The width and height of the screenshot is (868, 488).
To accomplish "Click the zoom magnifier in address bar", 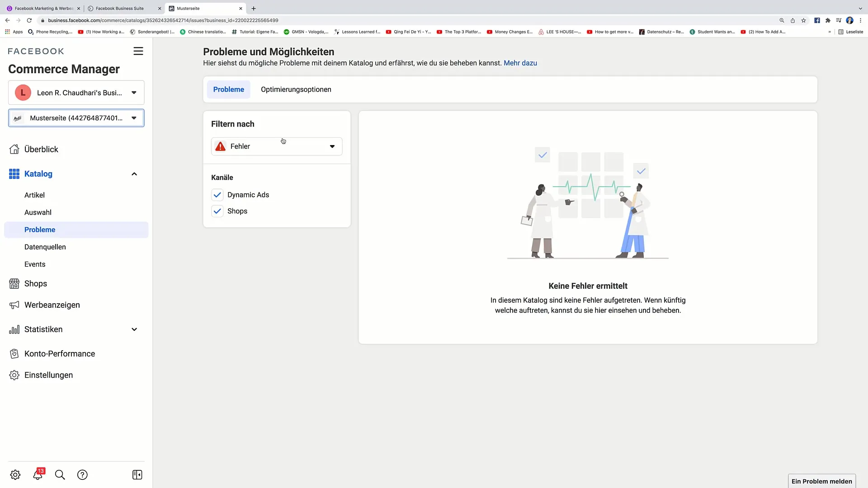I will (782, 20).
